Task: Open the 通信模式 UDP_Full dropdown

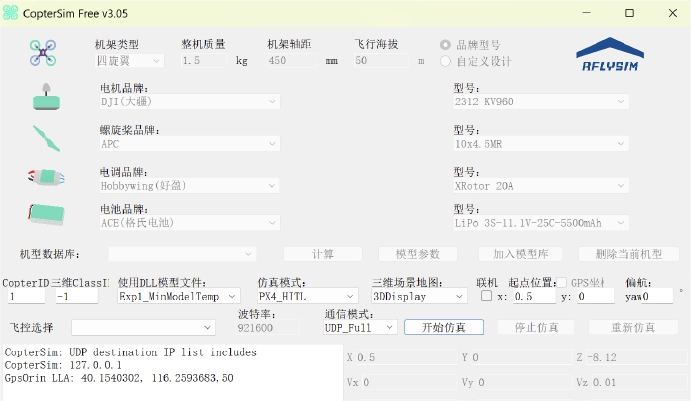Action: coord(359,327)
